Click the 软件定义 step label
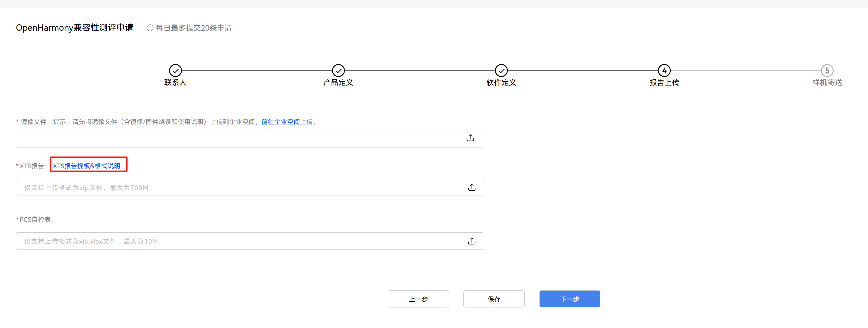The image size is (868, 328). pos(501,82)
